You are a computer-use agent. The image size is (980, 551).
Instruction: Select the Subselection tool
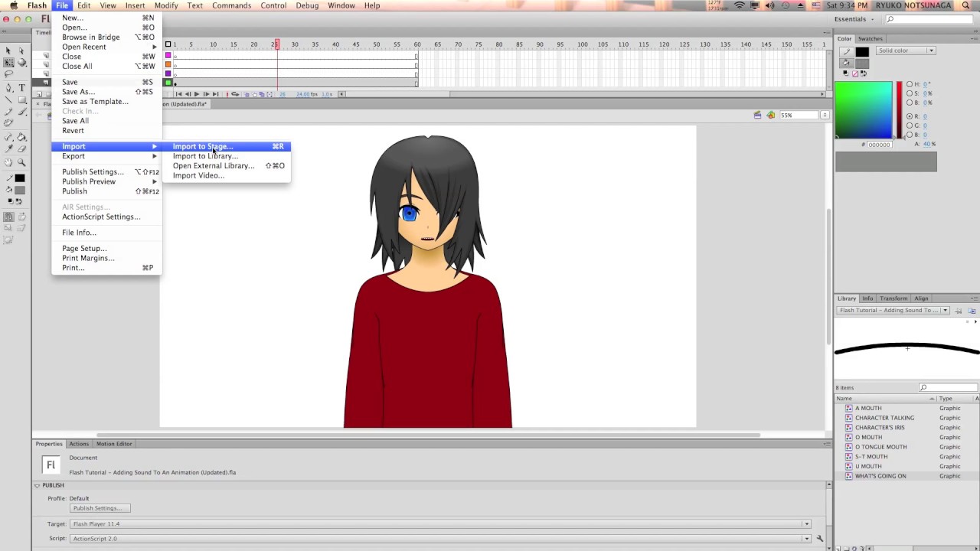pos(21,51)
